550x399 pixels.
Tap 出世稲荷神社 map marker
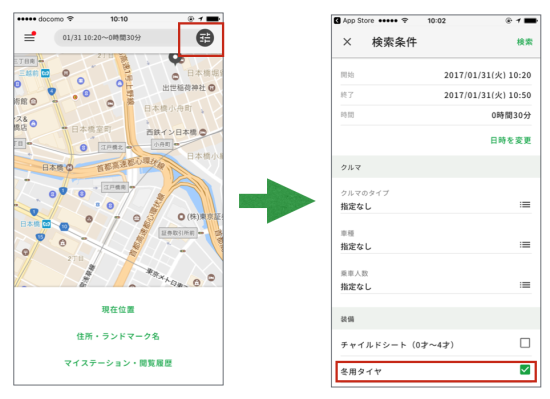point(212,88)
